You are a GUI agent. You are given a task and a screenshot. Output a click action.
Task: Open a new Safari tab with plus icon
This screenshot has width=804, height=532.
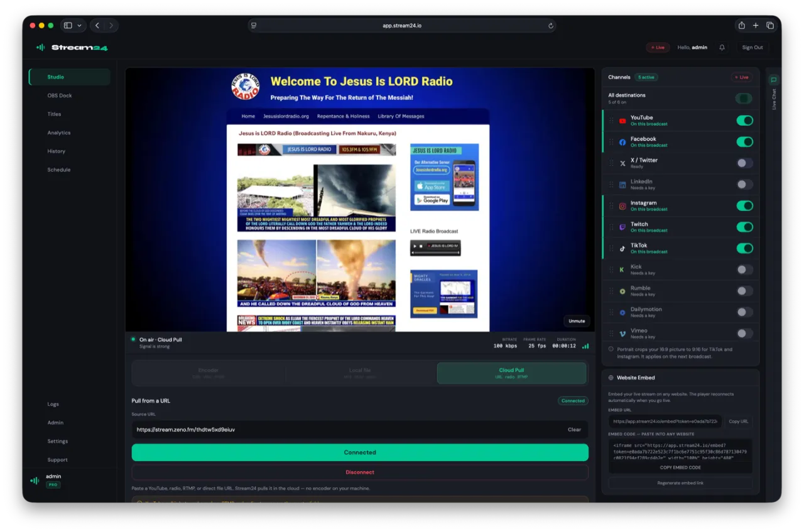(x=756, y=25)
